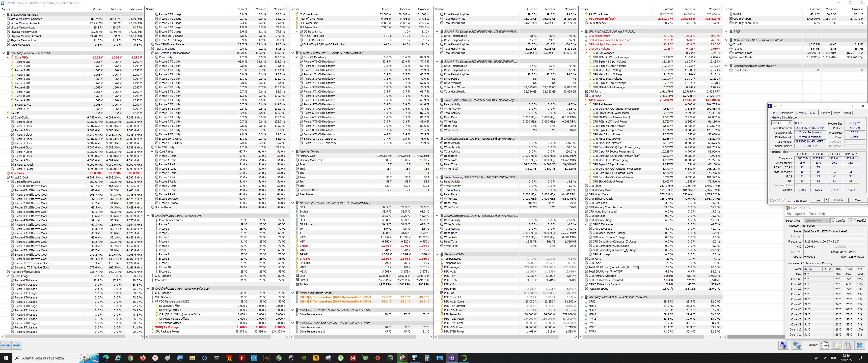
Task: Click the HWiNFO clock reset timer icon
Action: (x=825, y=345)
